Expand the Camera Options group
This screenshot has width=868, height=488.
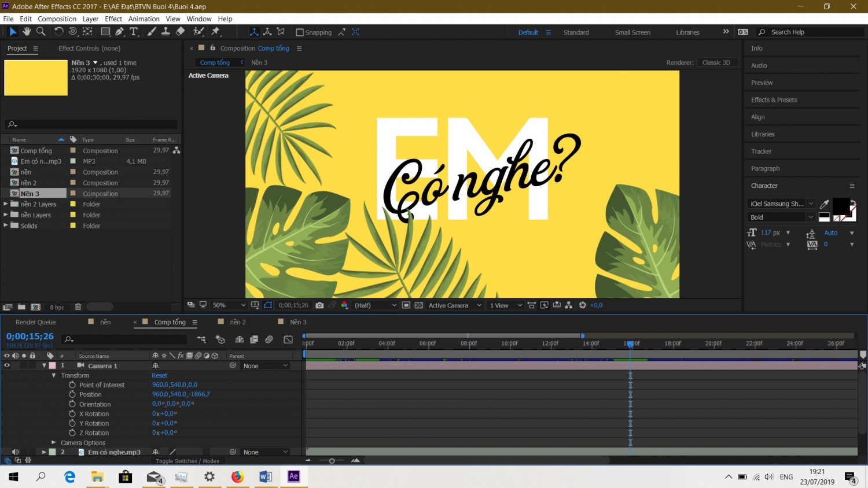[54, 442]
